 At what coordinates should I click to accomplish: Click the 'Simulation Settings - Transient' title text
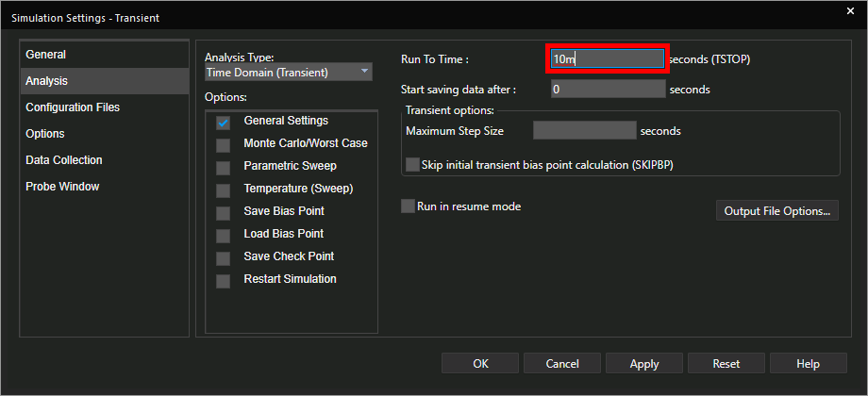pyautogui.click(x=85, y=18)
